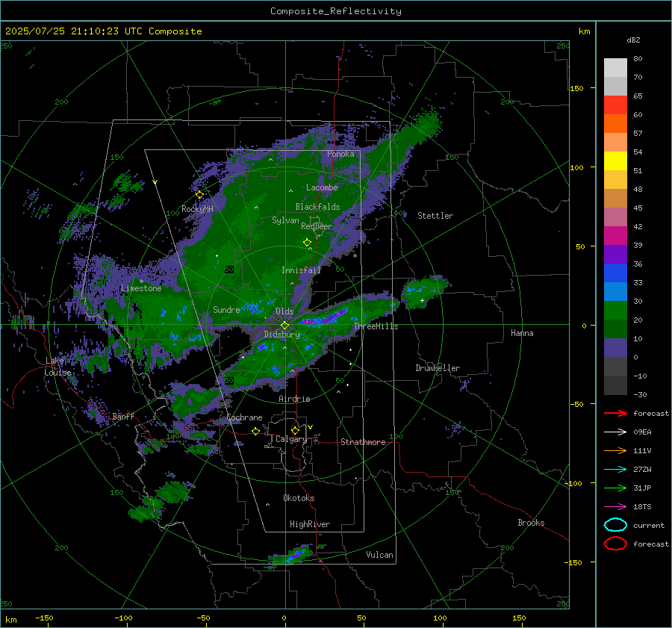Click the cyan 27ZW arrow legend icon
Screen dimensions: 672x628
coord(615,470)
